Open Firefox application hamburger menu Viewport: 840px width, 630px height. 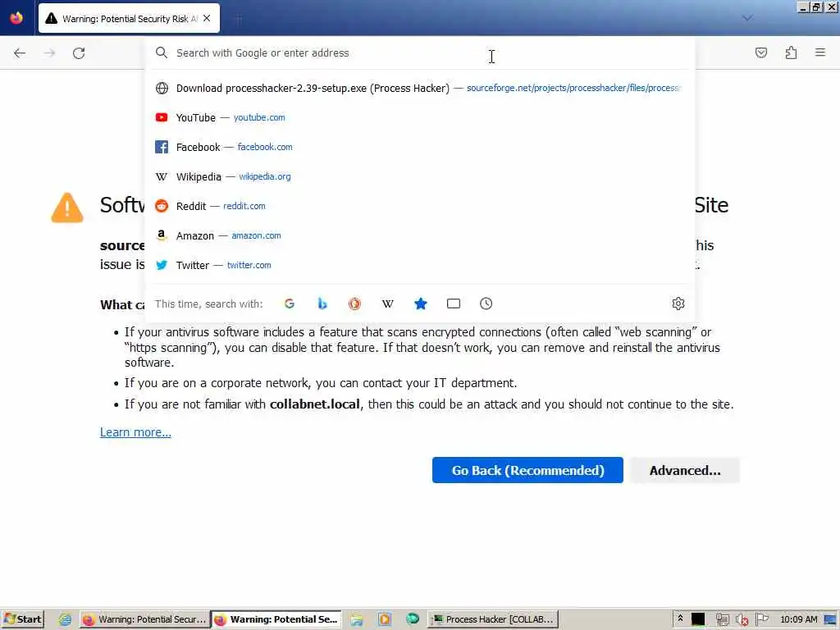tap(820, 52)
